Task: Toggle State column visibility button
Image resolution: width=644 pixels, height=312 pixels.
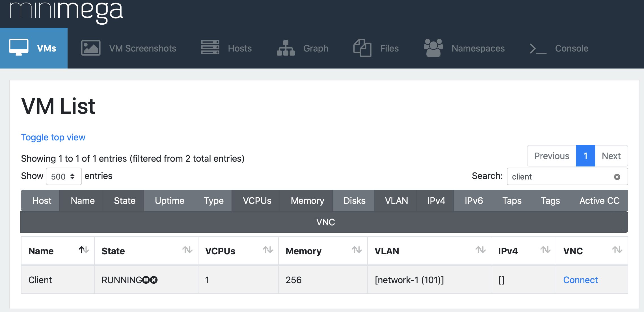Action: point(124,201)
